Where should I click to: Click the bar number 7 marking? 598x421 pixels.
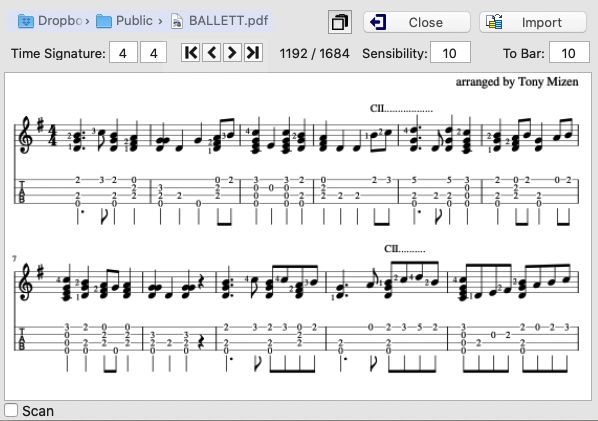tap(14, 259)
